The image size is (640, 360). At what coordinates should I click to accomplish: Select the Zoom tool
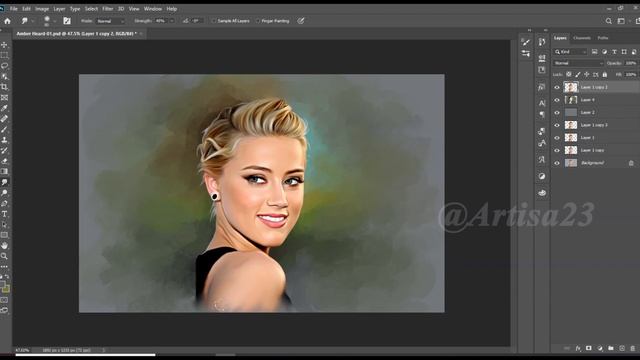[4, 256]
